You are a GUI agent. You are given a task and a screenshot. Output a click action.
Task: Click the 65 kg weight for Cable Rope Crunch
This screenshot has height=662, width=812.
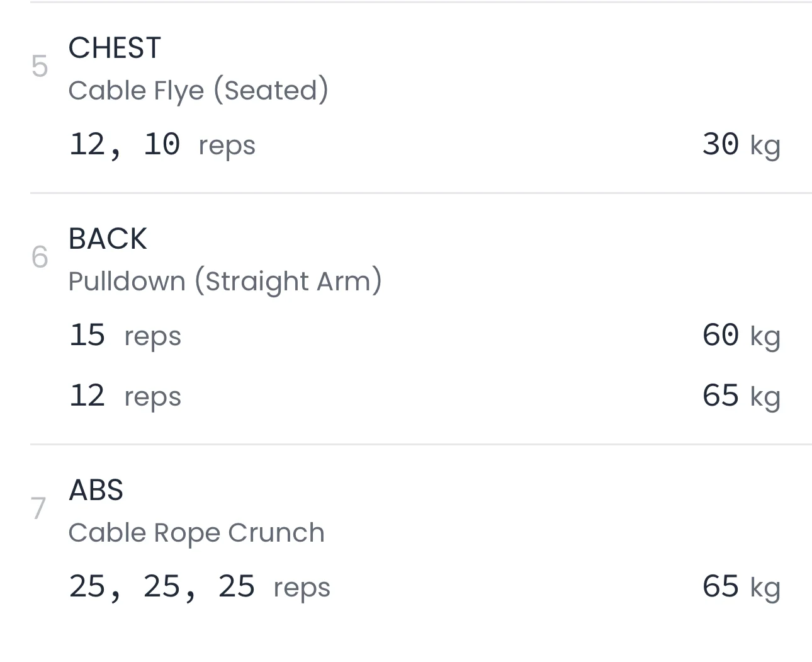pos(740,586)
